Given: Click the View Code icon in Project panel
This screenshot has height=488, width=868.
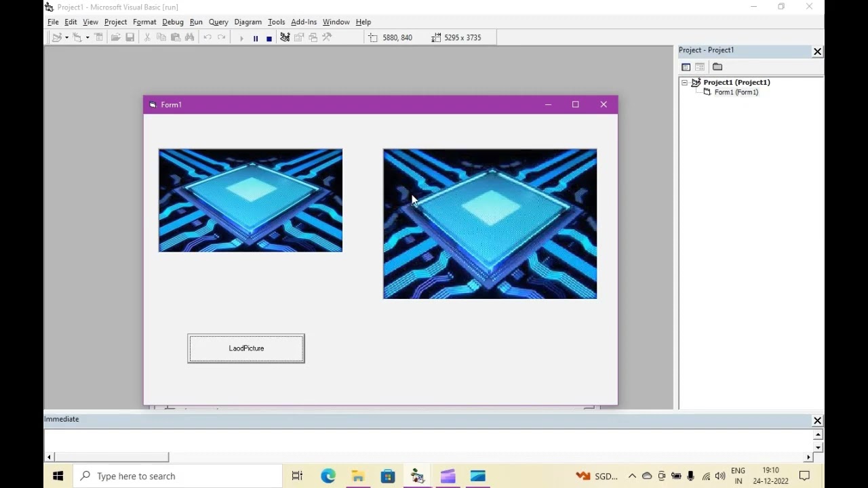Looking at the screenshot, I should coord(686,67).
